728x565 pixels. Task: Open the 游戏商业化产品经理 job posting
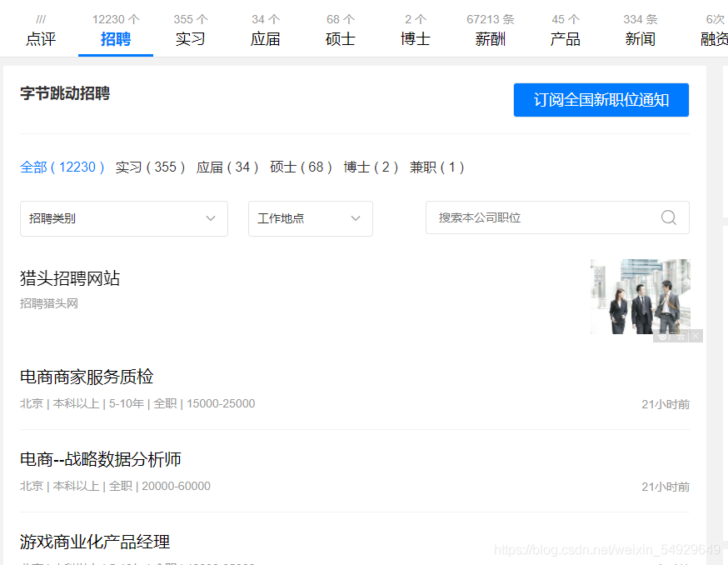(95, 542)
